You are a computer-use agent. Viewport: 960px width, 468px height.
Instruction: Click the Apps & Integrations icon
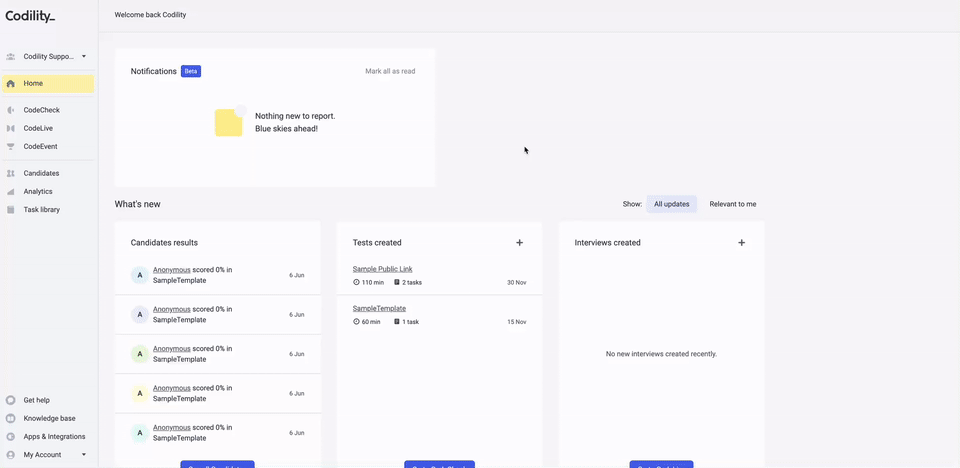pyautogui.click(x=10, y=437)
